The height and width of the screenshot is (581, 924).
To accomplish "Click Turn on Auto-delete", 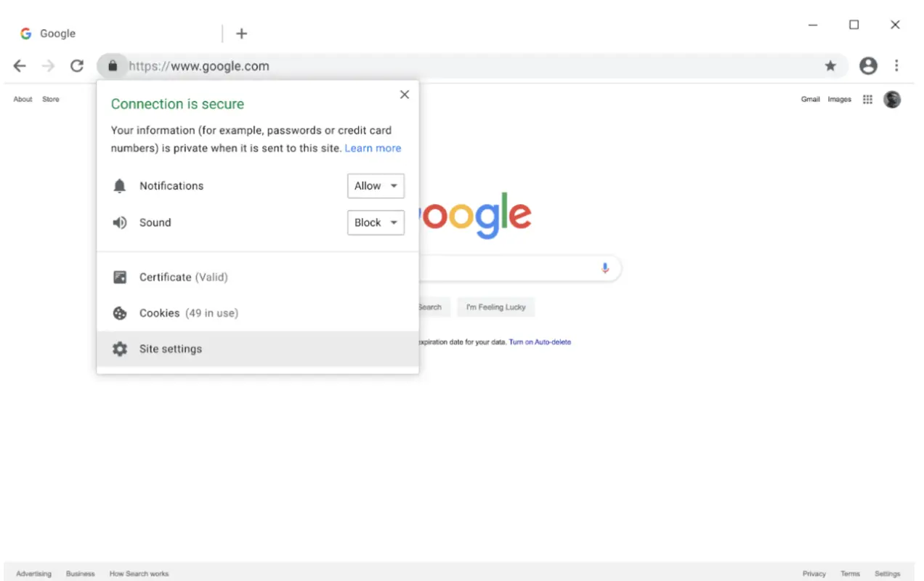I will point(540,341).
